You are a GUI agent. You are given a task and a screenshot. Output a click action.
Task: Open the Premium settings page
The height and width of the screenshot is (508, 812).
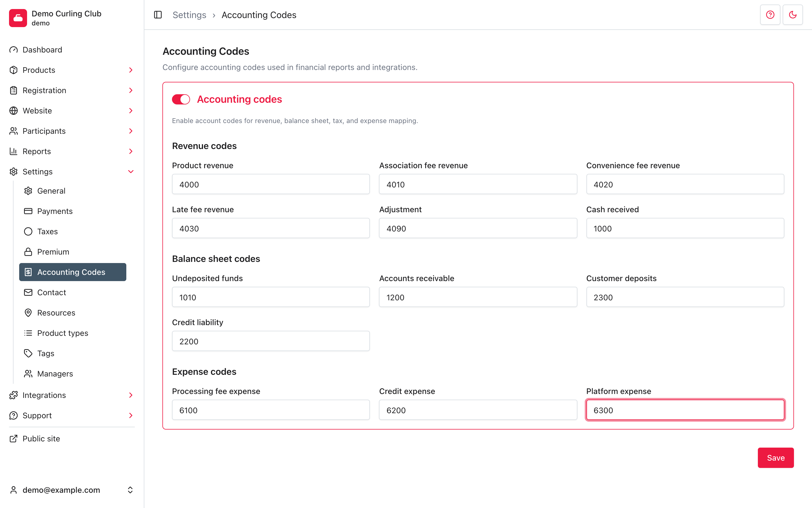point(73,252)
